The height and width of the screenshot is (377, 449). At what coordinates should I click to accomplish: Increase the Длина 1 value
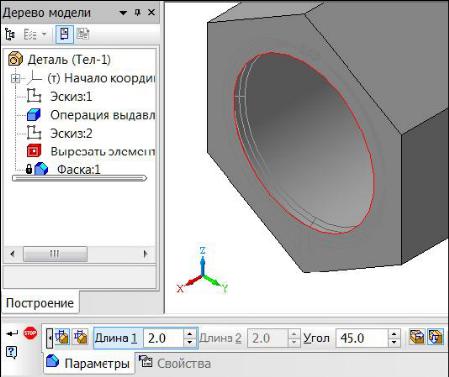[190, 334]
